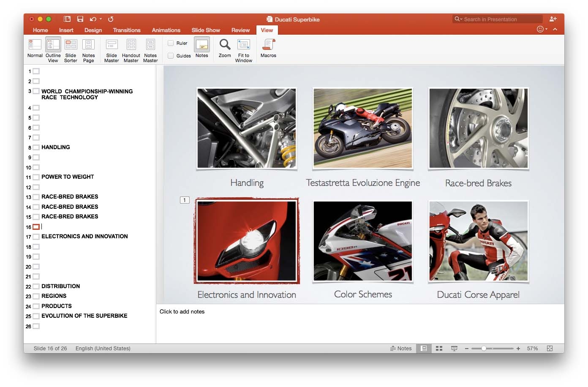The width and height of the screenshot is (588, 387).
Task: Select the Race-bred Brakes wheel image
Action: pos(478,128)
